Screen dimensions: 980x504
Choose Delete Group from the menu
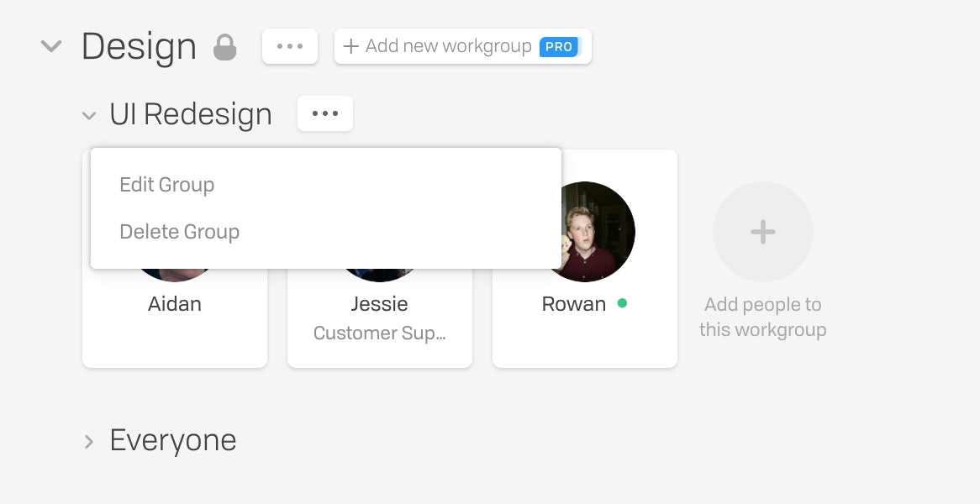click(179, 232)
